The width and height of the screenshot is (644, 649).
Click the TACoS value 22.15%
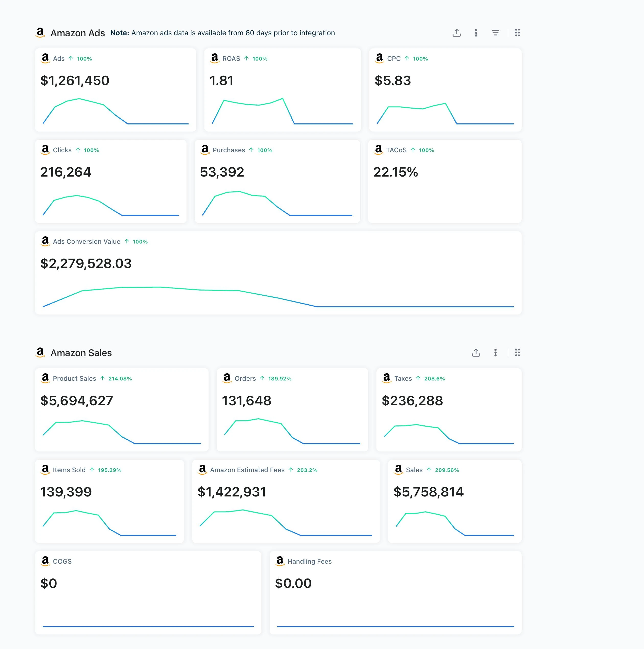(396, 172)
